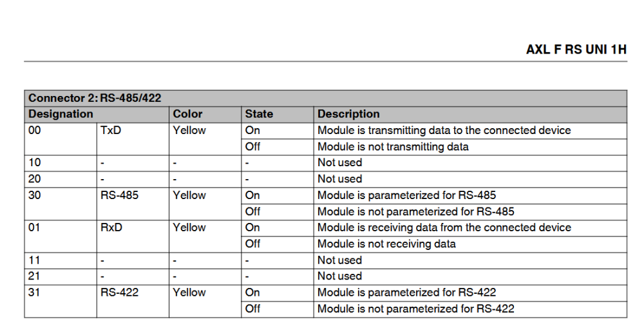Click 'Not used' description in row 21

tap(339, 276)
